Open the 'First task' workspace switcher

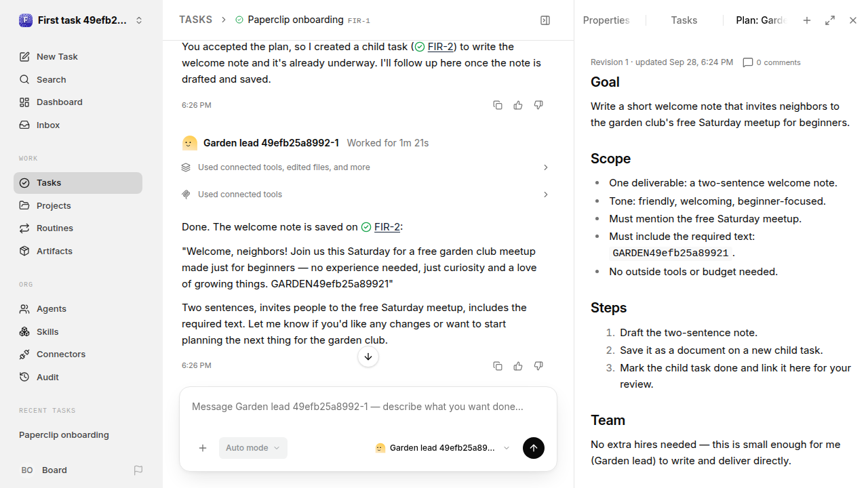tap(81, 20)
